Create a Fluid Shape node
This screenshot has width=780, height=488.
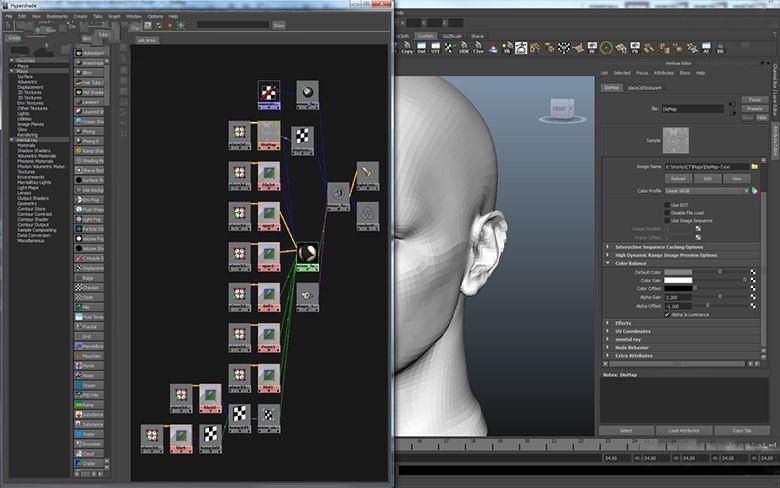(89, 209)
